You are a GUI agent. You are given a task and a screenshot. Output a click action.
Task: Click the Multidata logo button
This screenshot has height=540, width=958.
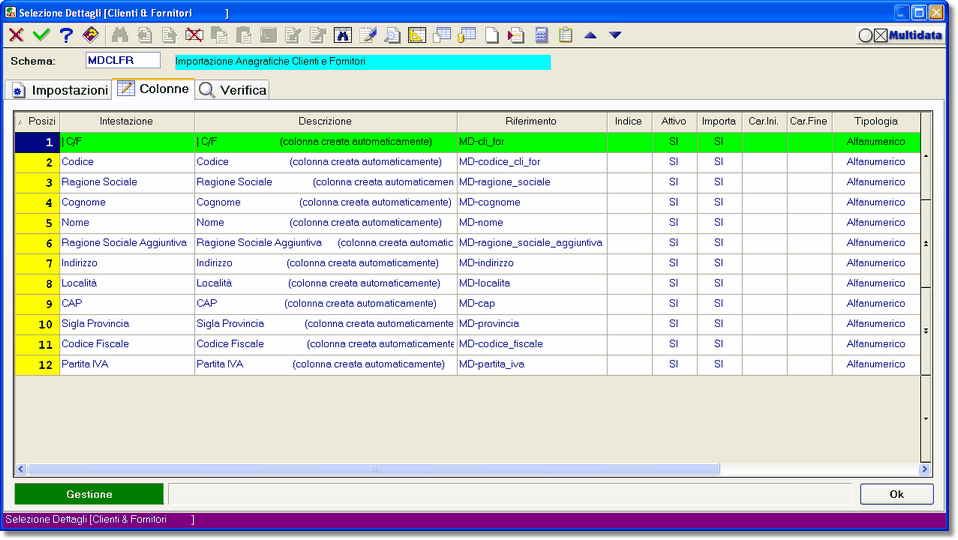pyautogui.click(x=901, y=35)
